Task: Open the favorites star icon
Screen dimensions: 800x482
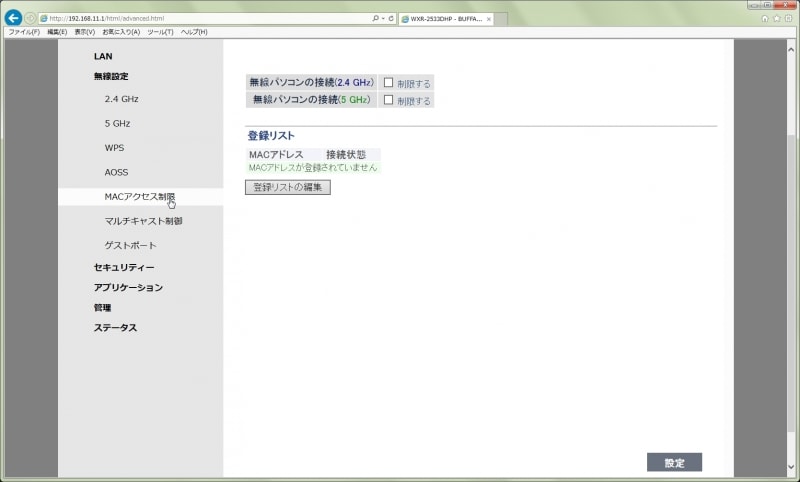Action: [x=777, y=18]
